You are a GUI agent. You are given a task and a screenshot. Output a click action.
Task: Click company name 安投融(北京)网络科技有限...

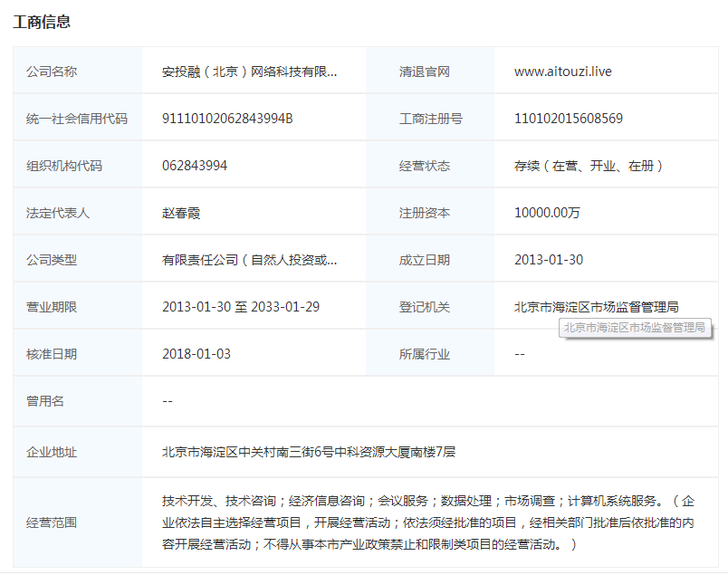coord(249,72)
